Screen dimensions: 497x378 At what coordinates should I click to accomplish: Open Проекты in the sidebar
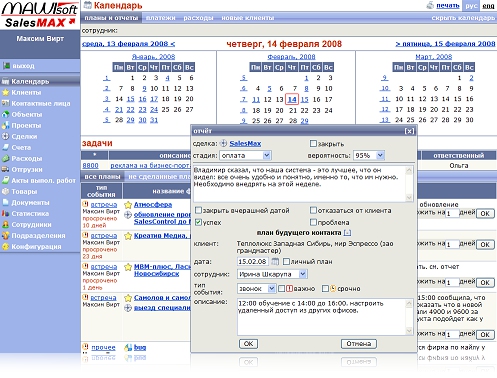pos(26,125)
